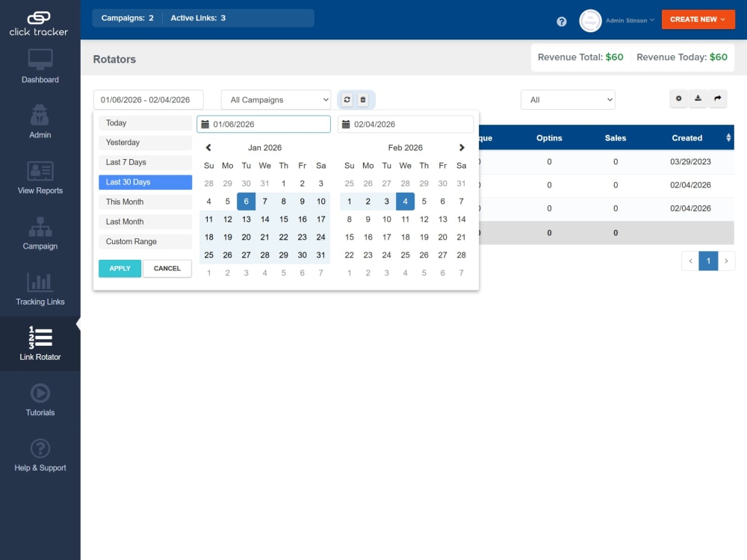Click the CANCEL button
This screenshot has height=560, width=747.
click(x=167, y=269)
